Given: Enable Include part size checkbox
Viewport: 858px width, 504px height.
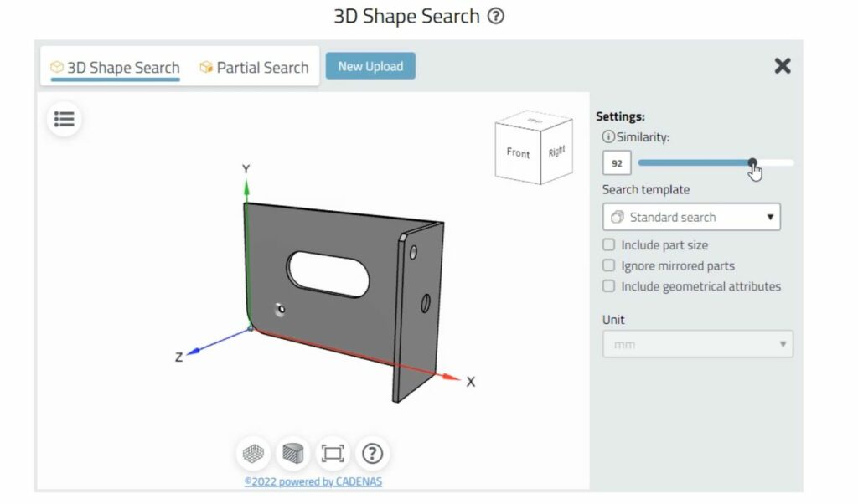Looking at the screenshot, I should [609, 245].
